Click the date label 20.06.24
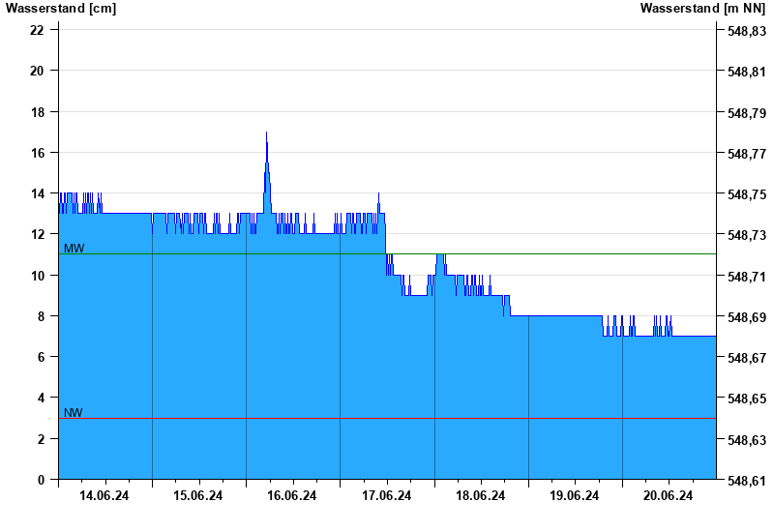774x532 pixels. click(668, 495)
